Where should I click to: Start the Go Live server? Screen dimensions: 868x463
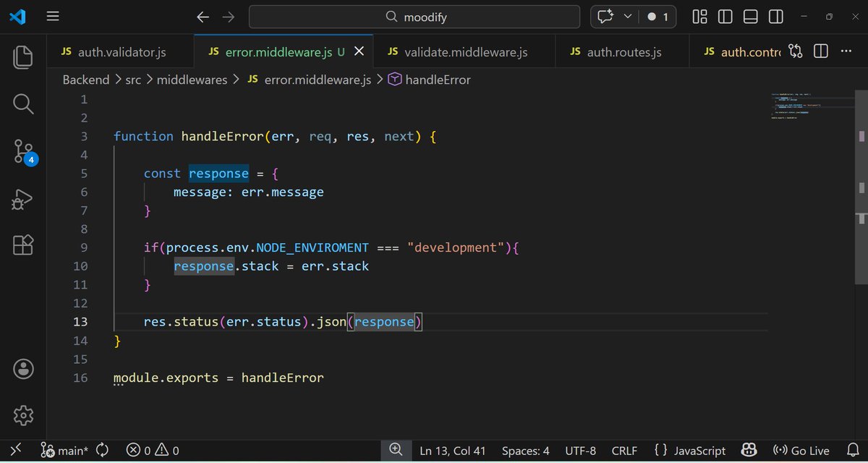pos(801,451)
